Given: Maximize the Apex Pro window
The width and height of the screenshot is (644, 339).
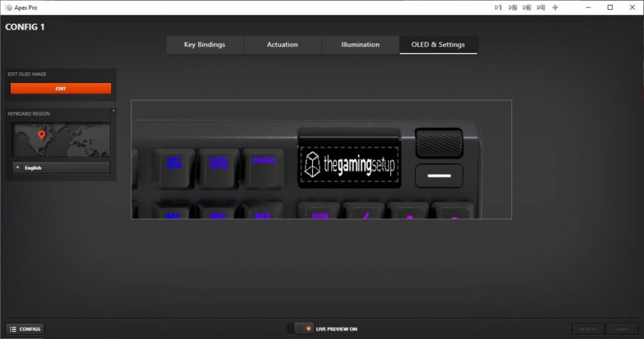Looking at the screenshot, I should (611, 7).
